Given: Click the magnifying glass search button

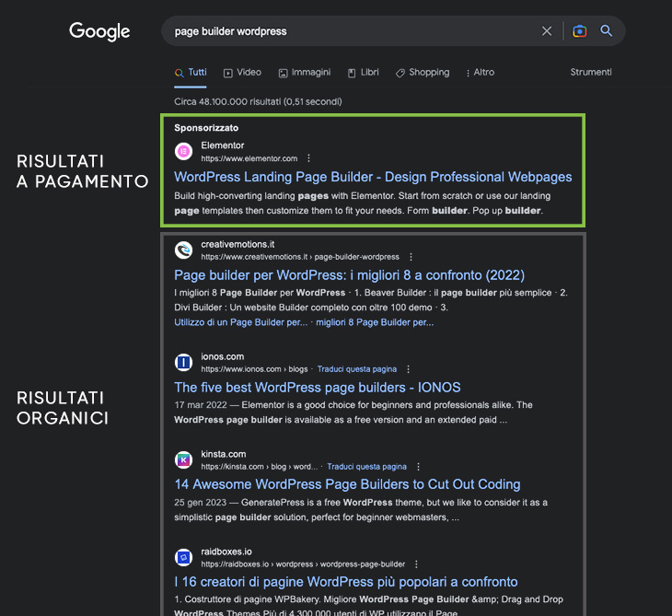Looking at the screenshot, I should pyautogui.click(x=606, y=31).
